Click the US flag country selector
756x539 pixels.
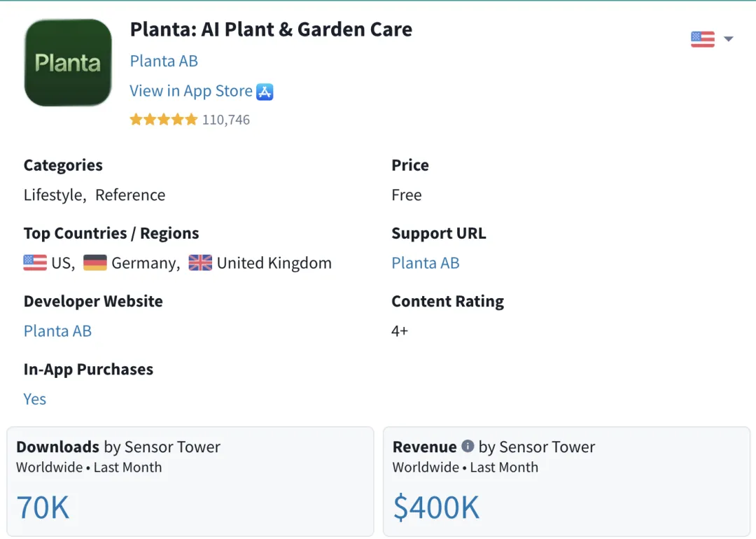tap(703, 39)
